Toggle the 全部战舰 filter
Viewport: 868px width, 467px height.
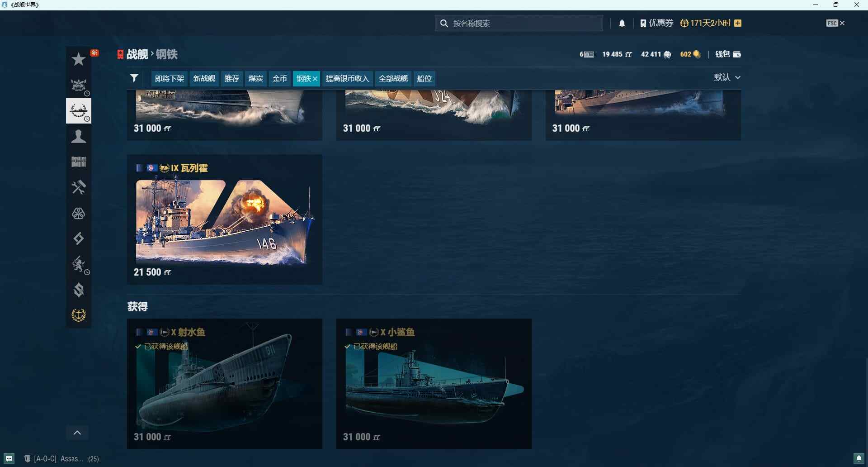pyautogui.click(x=393, y=79)
